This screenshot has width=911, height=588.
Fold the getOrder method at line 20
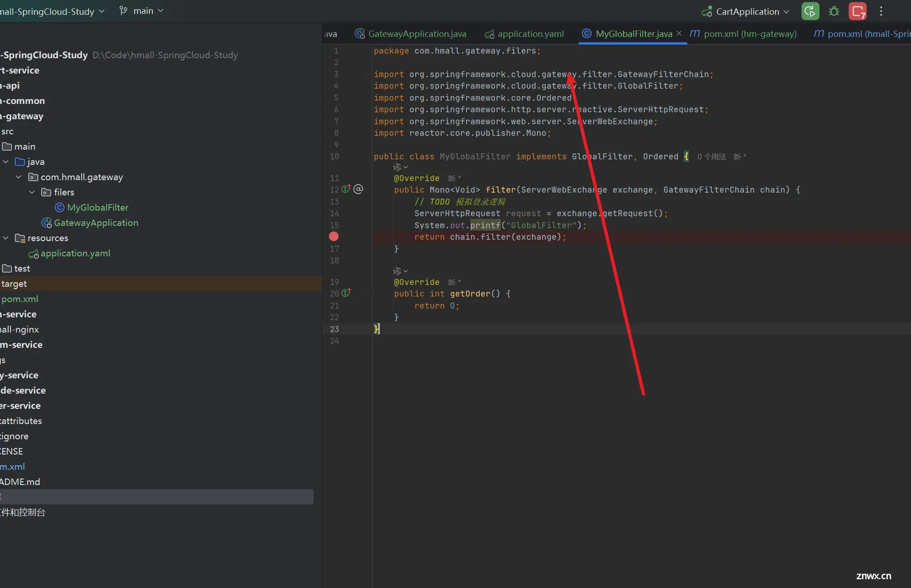tap(368, 293)
